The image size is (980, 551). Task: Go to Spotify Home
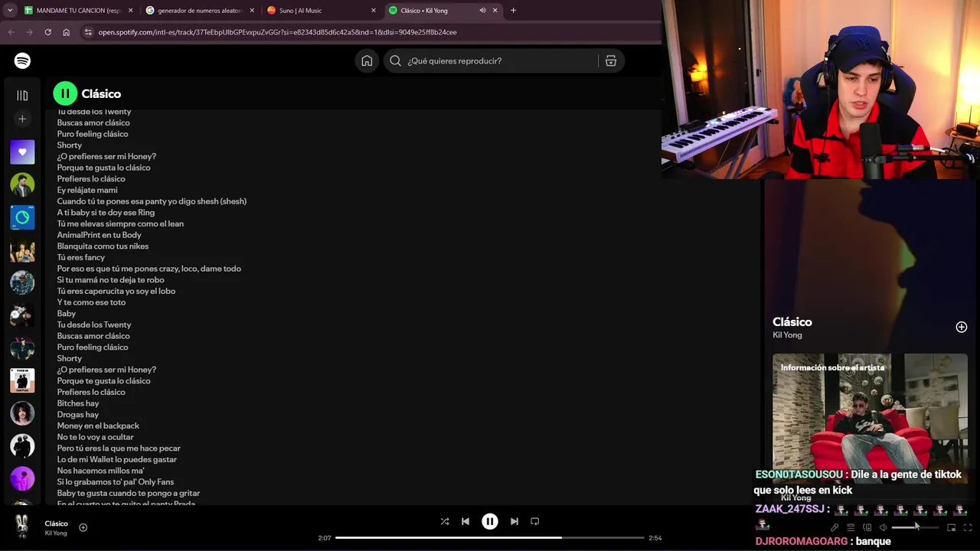click(x=367, y=60)
